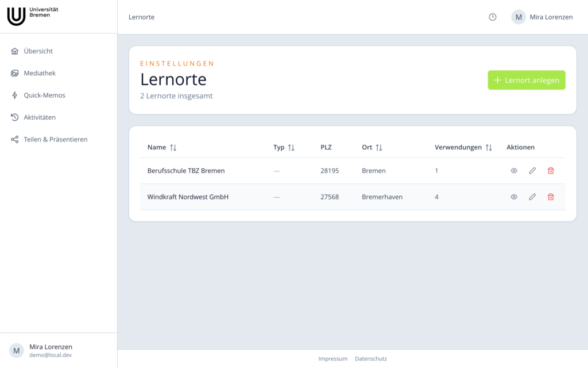Delete Windkraft Nordwest GmbH via trash icon
Viewport: 588px width, 368px height.
(551, 197)
